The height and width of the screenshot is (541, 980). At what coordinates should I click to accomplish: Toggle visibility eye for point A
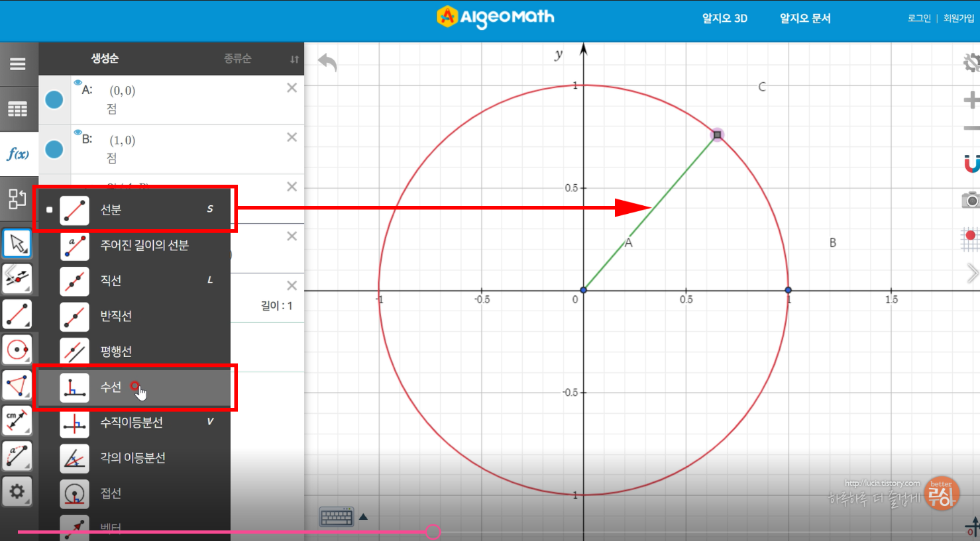(78, 83)
